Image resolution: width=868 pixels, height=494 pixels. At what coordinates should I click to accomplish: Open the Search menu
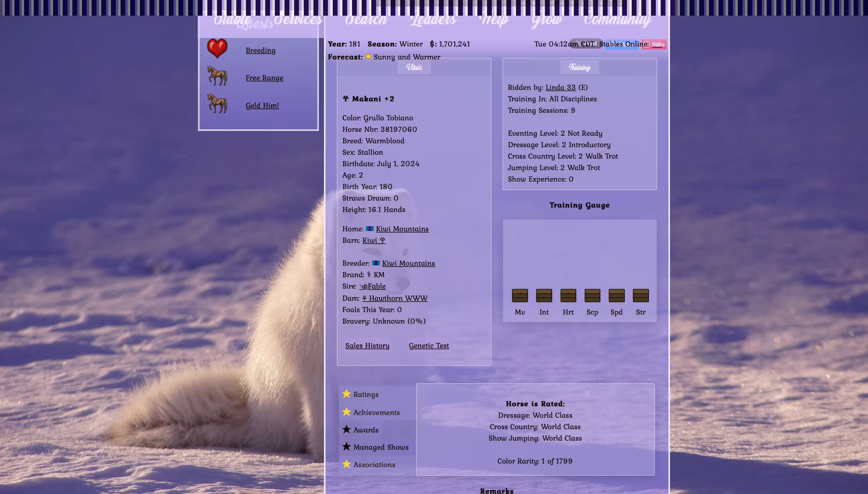coord(366,20)
